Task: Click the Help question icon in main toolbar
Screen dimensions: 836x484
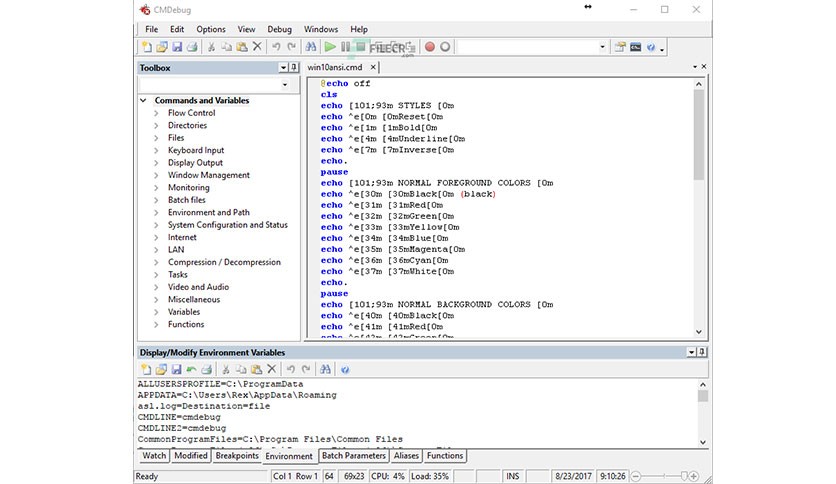Action: click(x=651, y=47)
